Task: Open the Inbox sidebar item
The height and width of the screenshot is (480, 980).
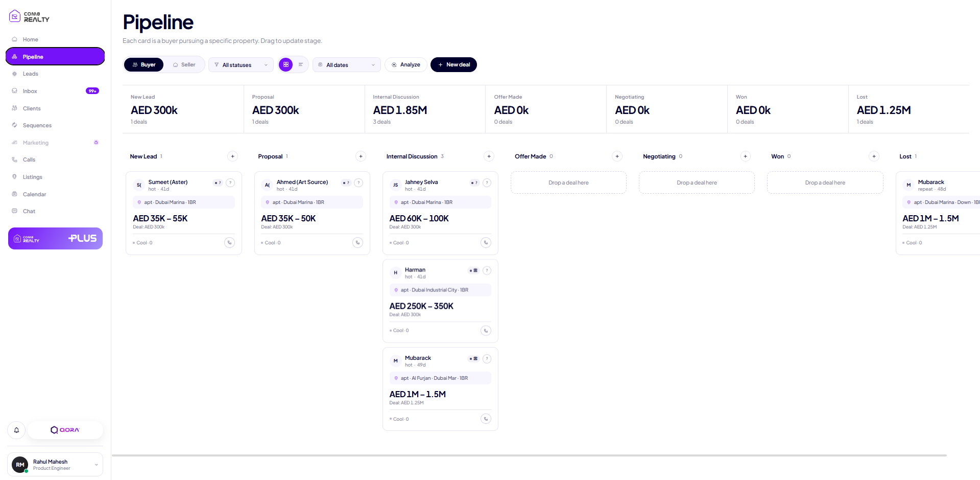Action: [55, 91]
